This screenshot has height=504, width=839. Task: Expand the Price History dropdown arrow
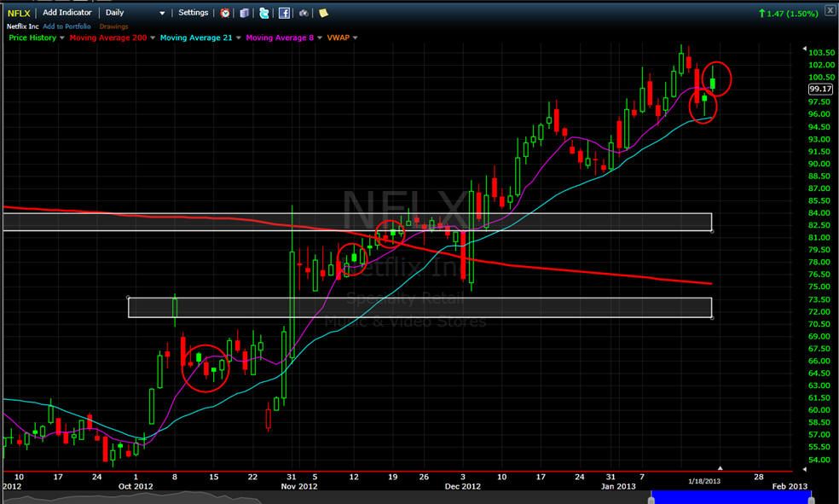[x=62, y=38]
